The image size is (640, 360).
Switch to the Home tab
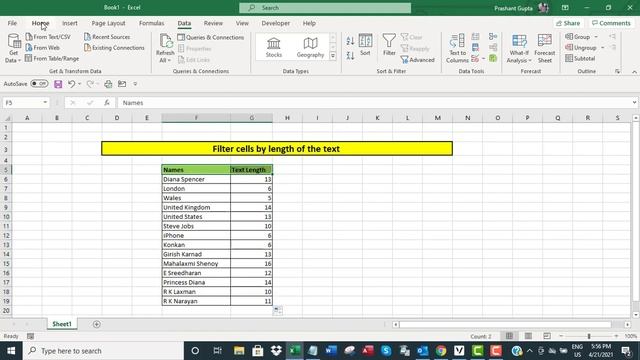pos(40,23)
